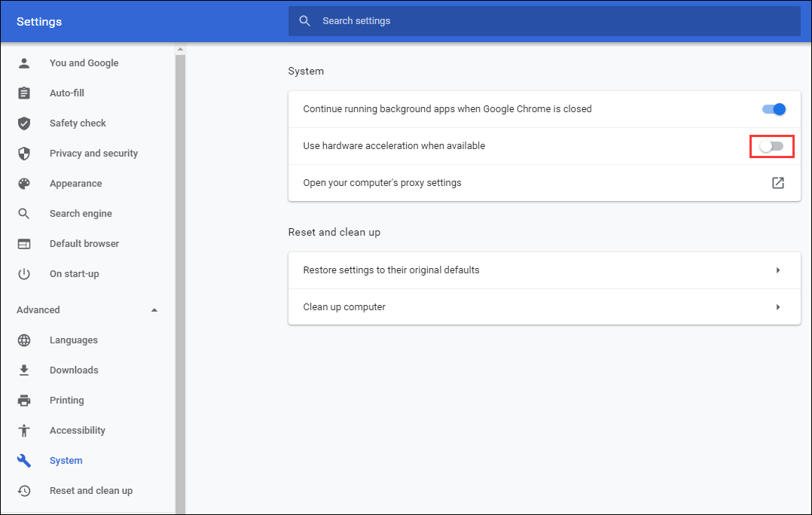The width and height of the screenshot is (812, 515).
Task: Click the On start-up power icon
Action: tap(24, 274)
